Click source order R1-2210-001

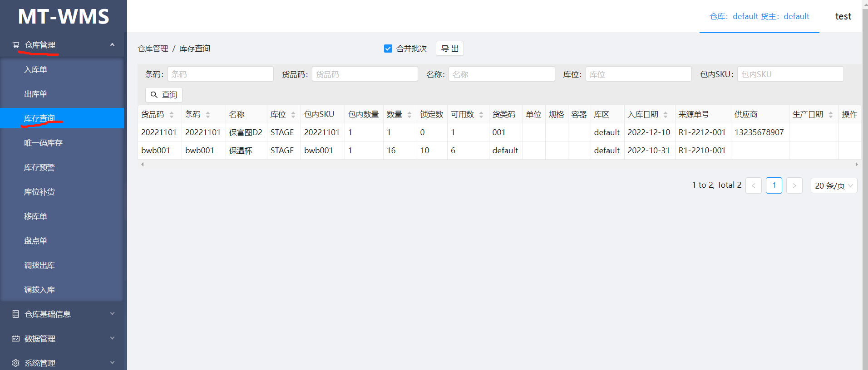(x=702, y=151)
